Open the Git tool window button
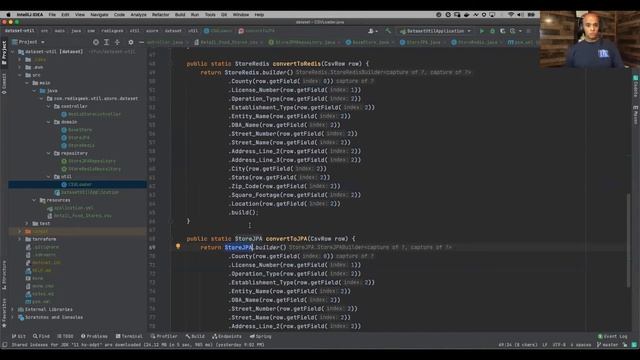 [19, 336]
